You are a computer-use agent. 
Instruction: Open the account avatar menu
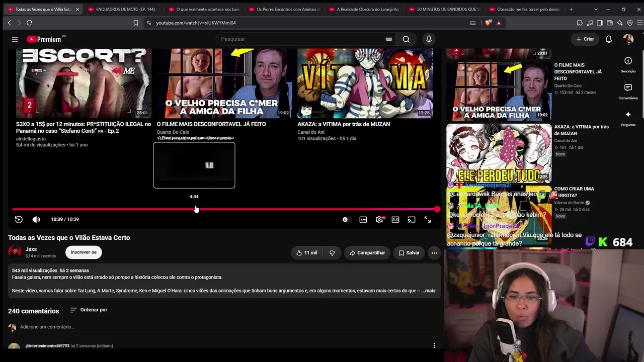[628, 39]
